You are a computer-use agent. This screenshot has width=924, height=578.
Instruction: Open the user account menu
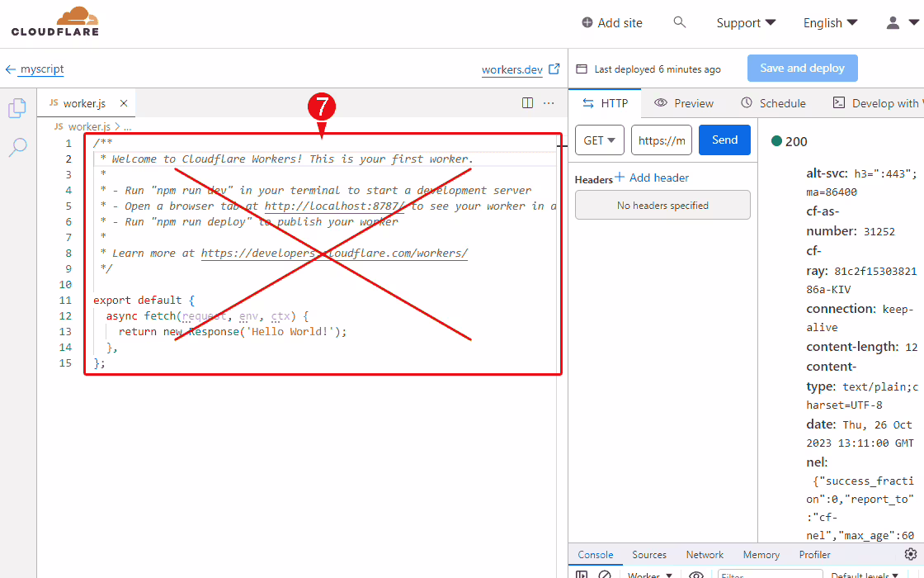coord(902,23)
